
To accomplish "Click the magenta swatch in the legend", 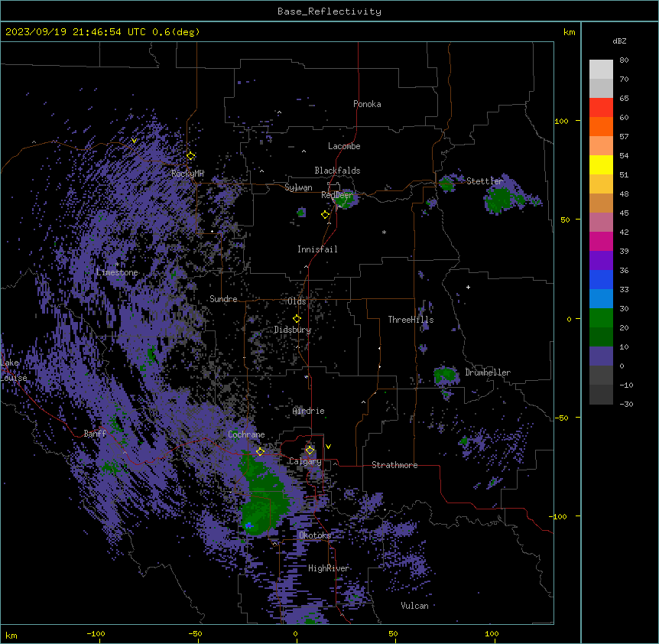I will point(601,241).
